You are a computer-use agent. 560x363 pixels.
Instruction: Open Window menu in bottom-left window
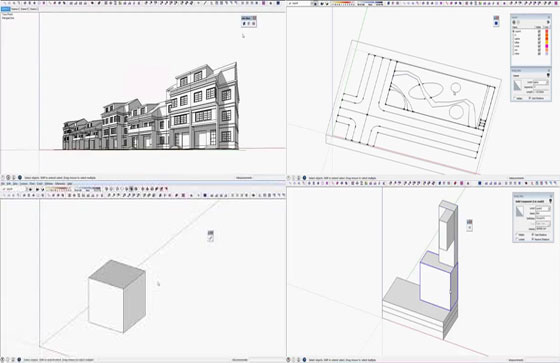tap(49, 184)
